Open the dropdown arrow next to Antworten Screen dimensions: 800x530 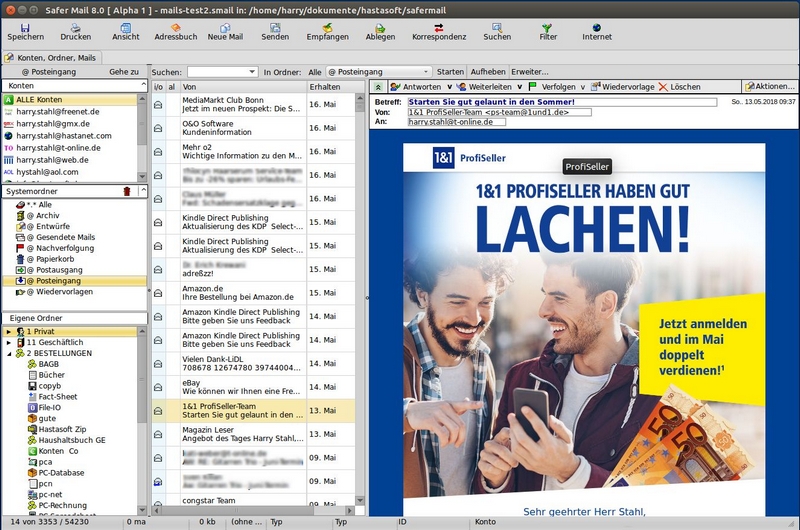pos(449,87)
